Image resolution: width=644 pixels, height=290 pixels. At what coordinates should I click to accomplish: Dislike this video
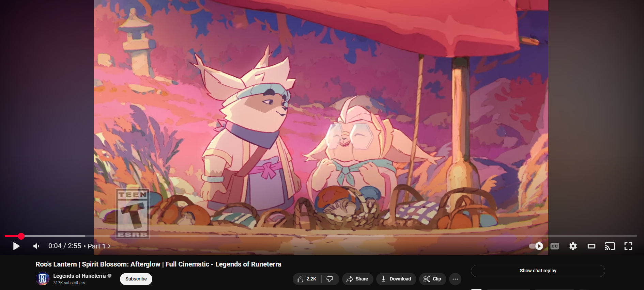(x=330, y=279)
